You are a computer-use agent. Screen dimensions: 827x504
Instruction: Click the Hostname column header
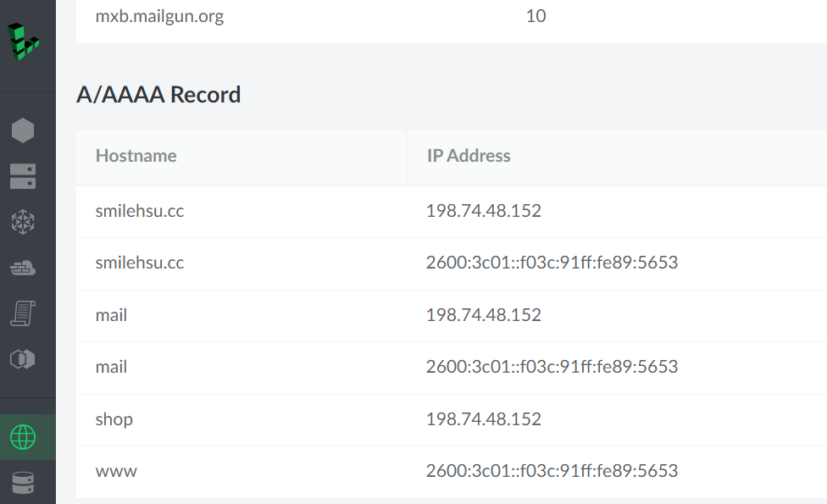[136, 156]
